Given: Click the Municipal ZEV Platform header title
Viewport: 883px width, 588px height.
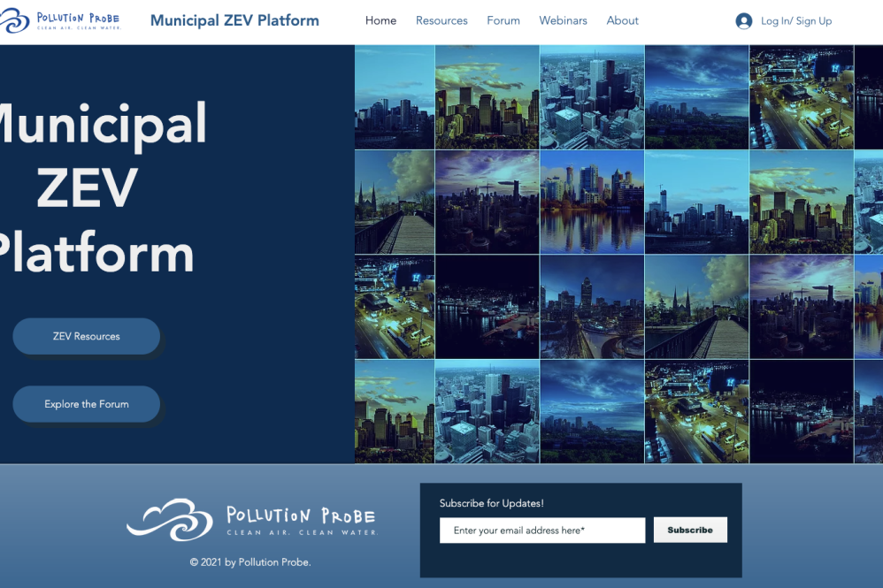Looking at the screenshot, I should [x=234, y=21].
